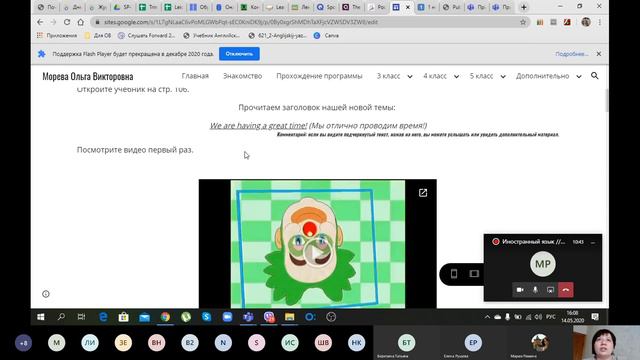Viewport: 640px width, 360px height.
Task: Hang up the Teams call
Action: tap(566, 290)
